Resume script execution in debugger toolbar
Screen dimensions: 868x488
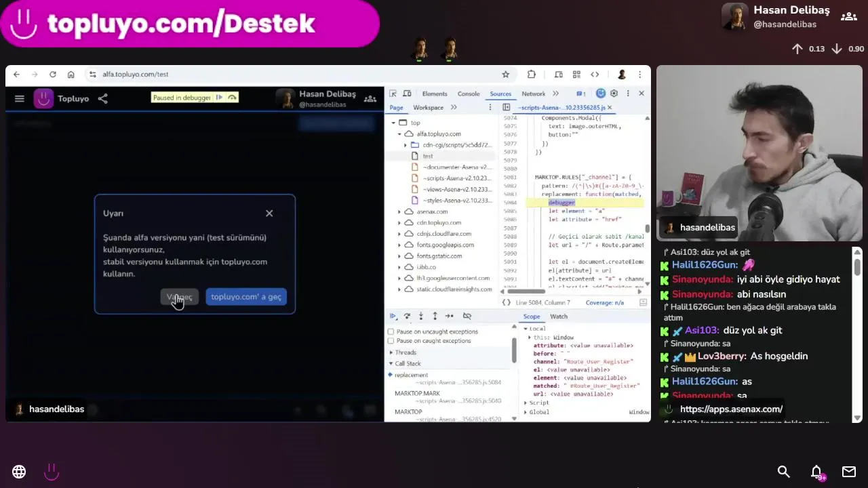(x=393, y=317)
